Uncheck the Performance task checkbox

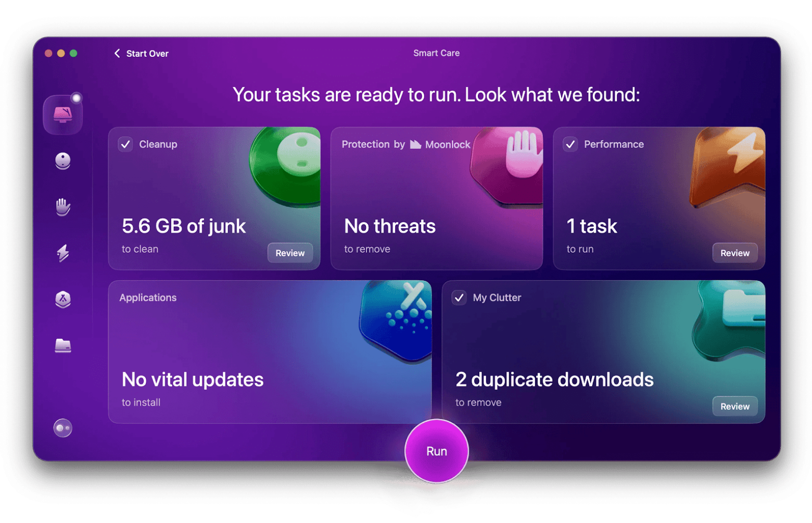click(x=570, y=144)
